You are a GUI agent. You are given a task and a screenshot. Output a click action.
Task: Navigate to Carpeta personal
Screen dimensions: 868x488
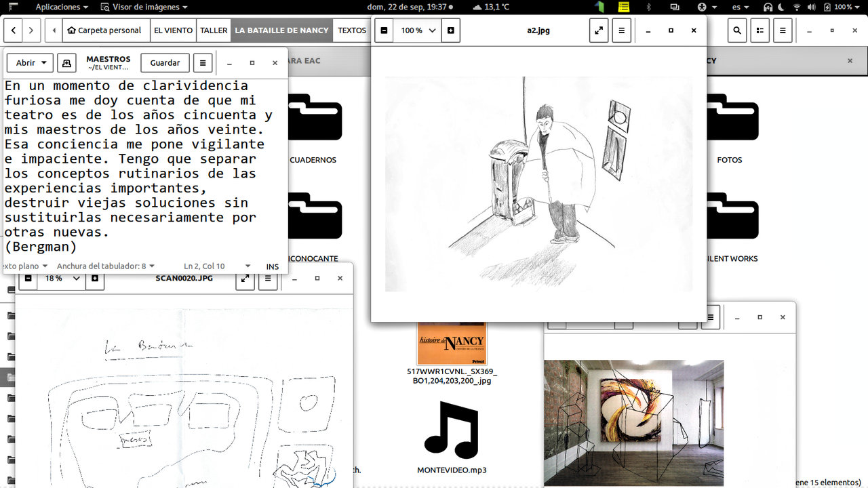pyautogui.click(x=104, y=30)
